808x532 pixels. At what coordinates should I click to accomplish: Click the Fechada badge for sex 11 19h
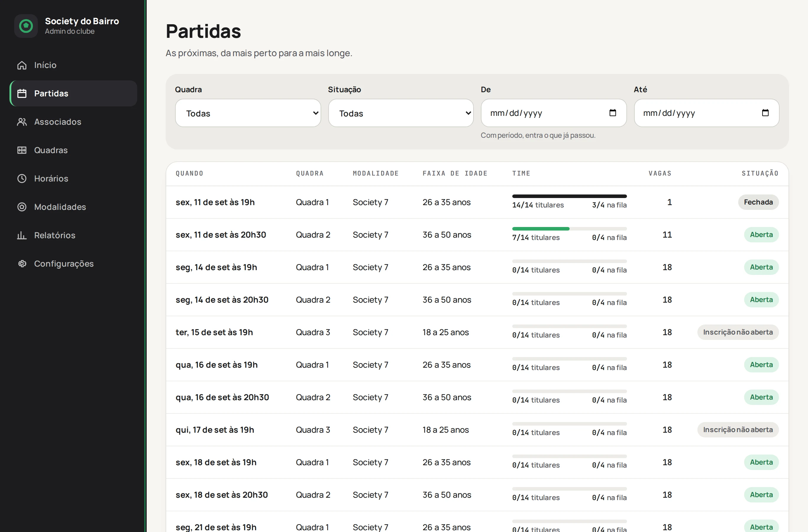pyautogui.click(x=758, y=202)
